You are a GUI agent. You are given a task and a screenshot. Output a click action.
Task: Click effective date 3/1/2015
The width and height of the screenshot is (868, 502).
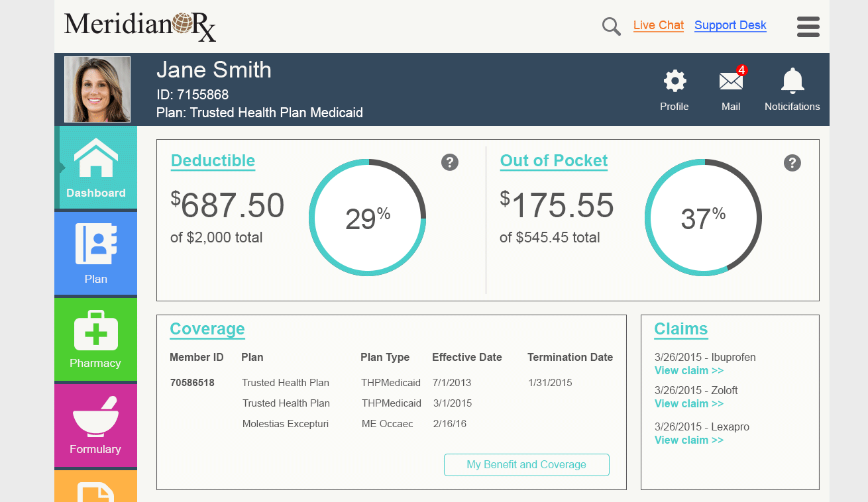(453, 403)
